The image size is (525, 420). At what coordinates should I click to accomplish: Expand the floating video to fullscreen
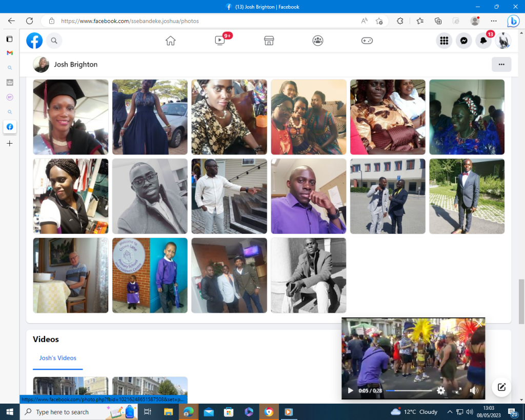458,391
